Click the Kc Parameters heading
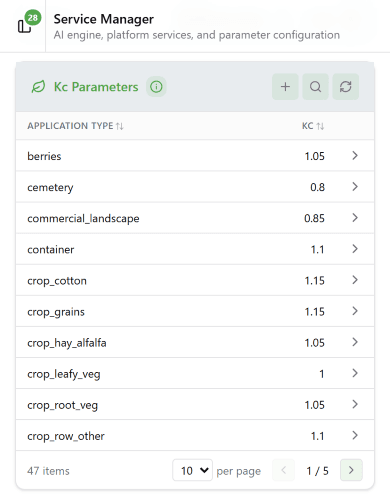Screen dimensions: 390x503 [96, 87]
